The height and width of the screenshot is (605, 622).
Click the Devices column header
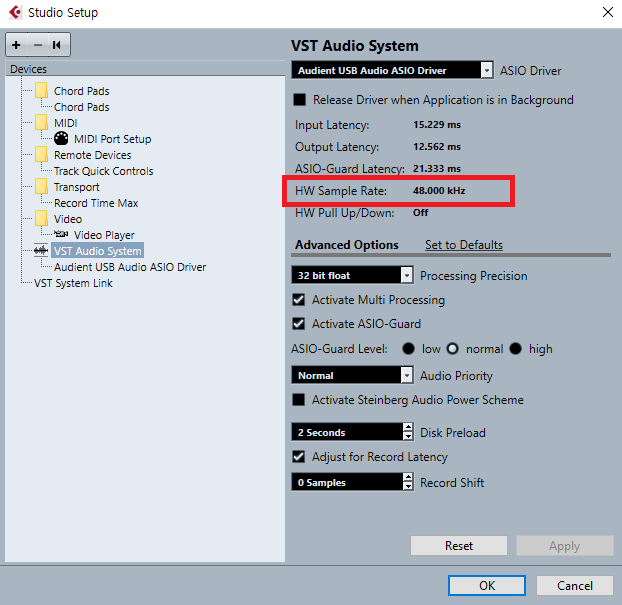click(x=145, y=69)
